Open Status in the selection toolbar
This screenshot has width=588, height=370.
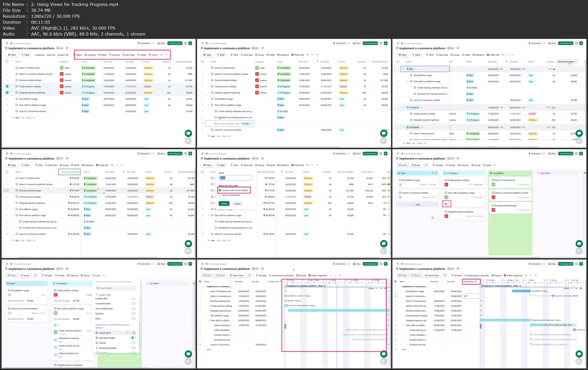point(78,55)
